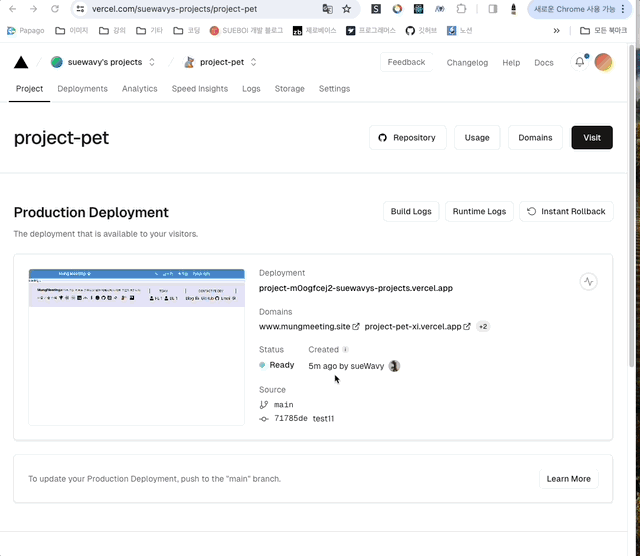
Task: Open the 코딩 bookmark folder
Action: (187, 31)
